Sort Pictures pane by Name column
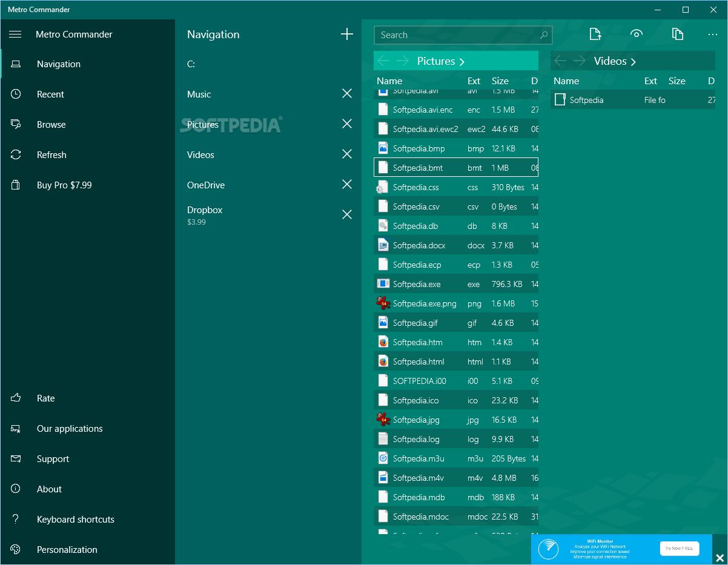728x565 pixels. (389, 81)
